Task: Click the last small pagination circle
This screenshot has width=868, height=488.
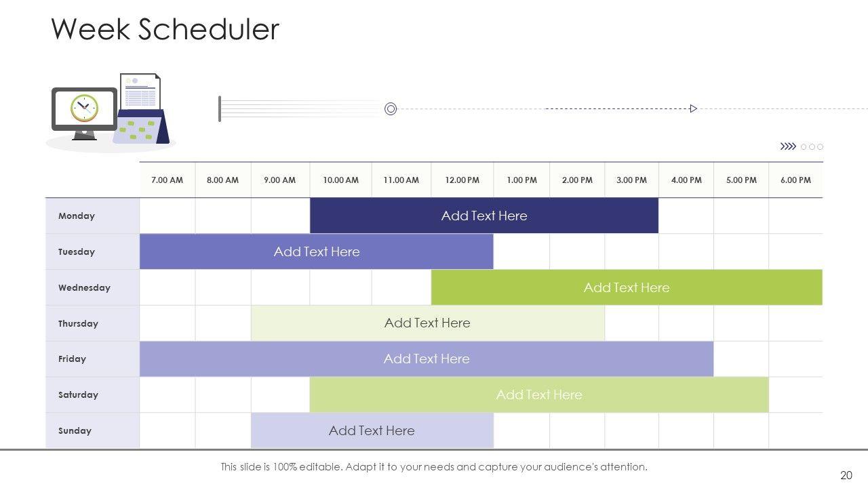Action: (x=821, y=146)
